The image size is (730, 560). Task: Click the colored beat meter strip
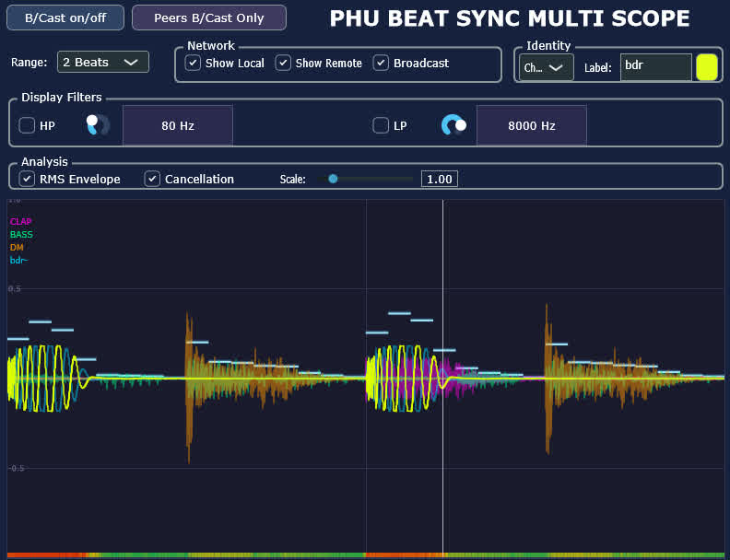pyautogui.click(x=366, y=555)
